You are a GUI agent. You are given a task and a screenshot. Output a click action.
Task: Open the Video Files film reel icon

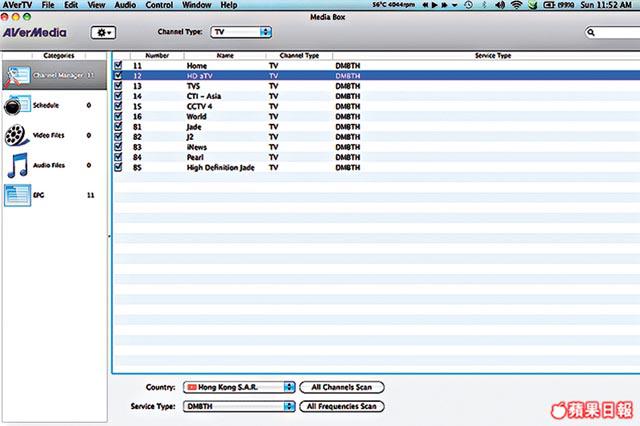point(17,135)
